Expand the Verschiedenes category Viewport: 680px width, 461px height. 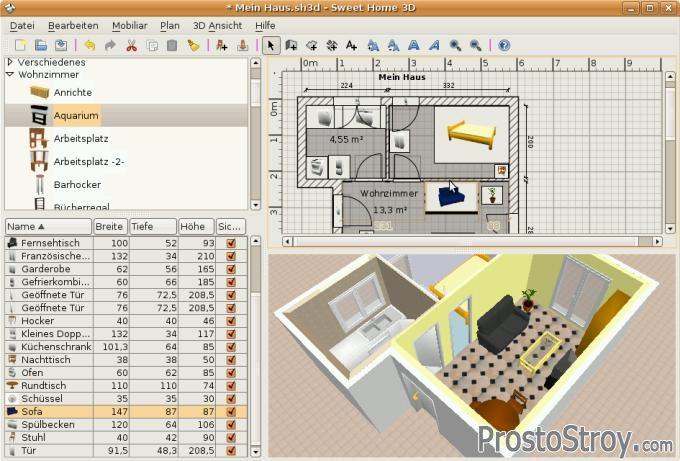coord(10,62)
